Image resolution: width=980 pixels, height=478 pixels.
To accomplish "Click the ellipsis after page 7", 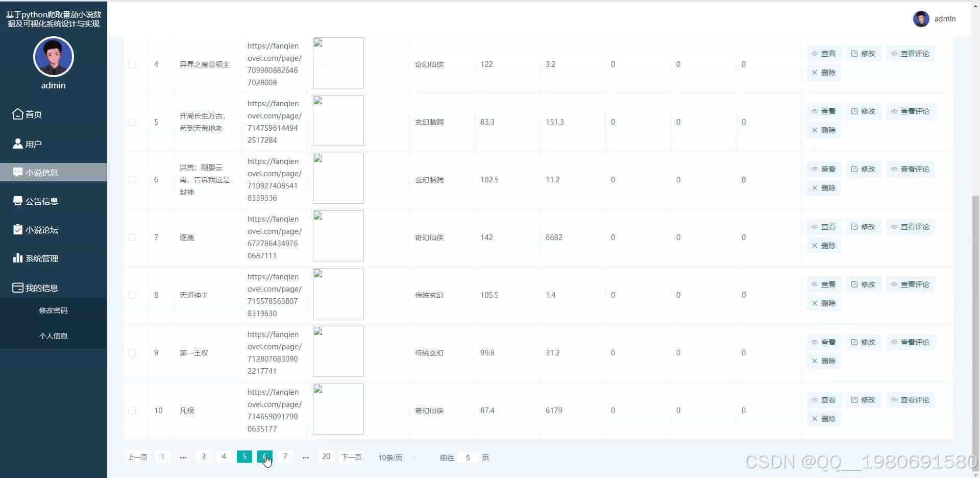I will [306, 457].
